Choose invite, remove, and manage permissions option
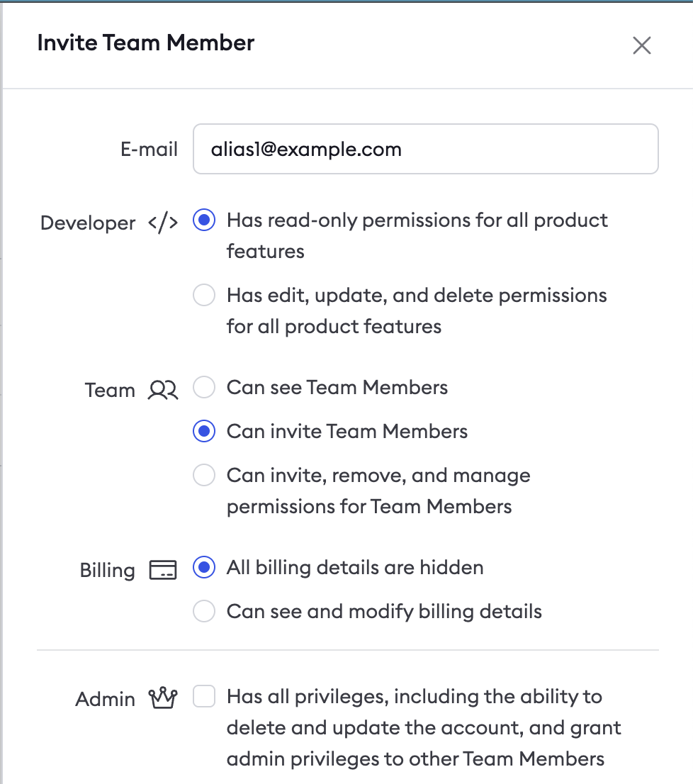This screenshot has height=784, width=693. [x=204, y=476]
